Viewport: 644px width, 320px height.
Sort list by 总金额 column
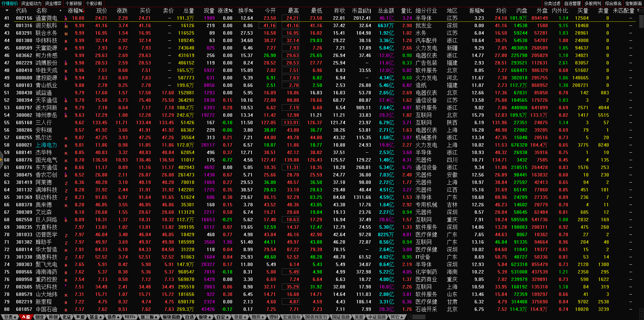pyautogui.click(x=386, y=11)
